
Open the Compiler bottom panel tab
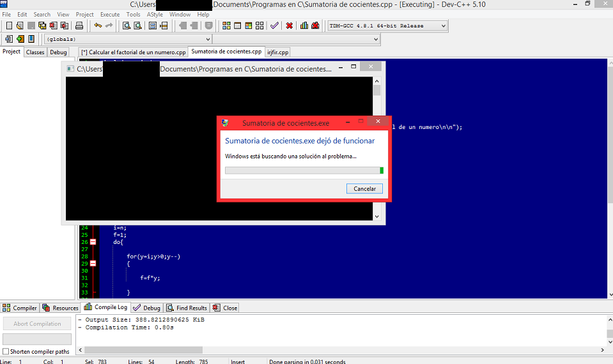click(20, 308)
